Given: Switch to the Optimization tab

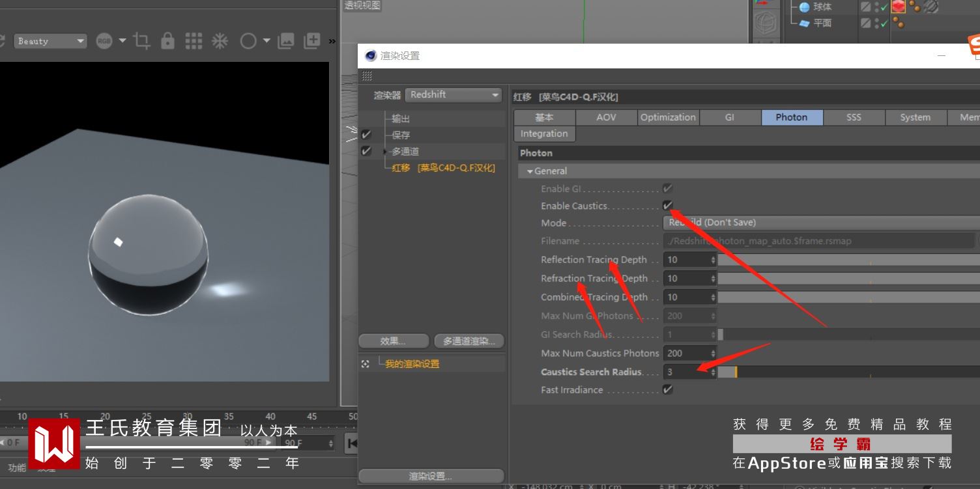Looking at the screenshot, I should tap(668, 117).
